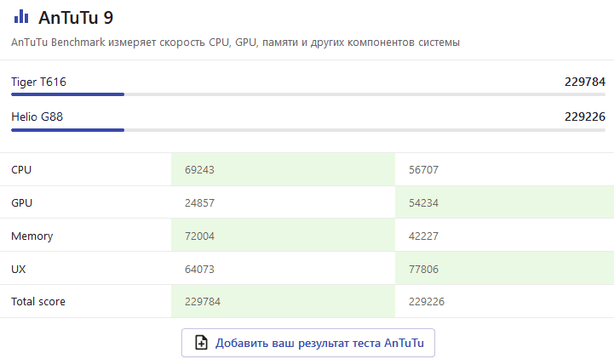Click the Total score row label

[x=38, y=301]
